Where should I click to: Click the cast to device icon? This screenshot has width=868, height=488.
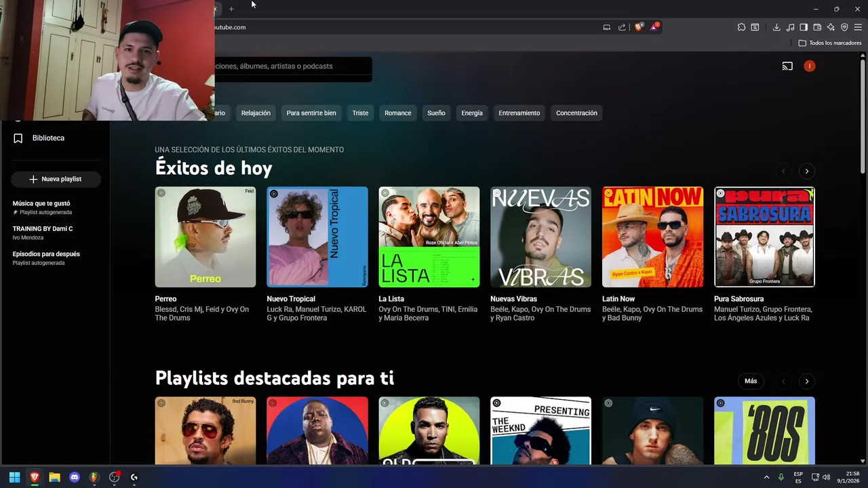point(787,66)
